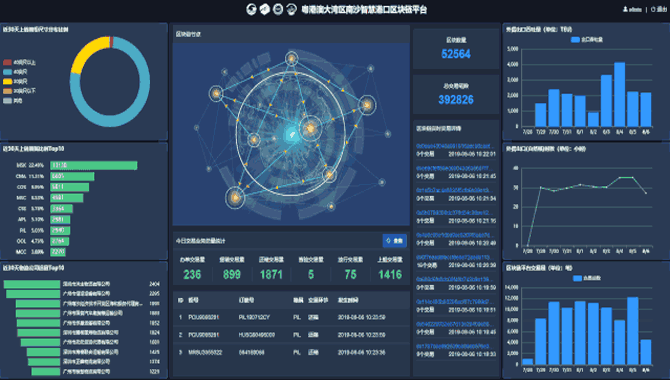Toggle the red 40+ legend entry
The width and height of the screenshot is (670, 380).
click(x=19, y=62)
